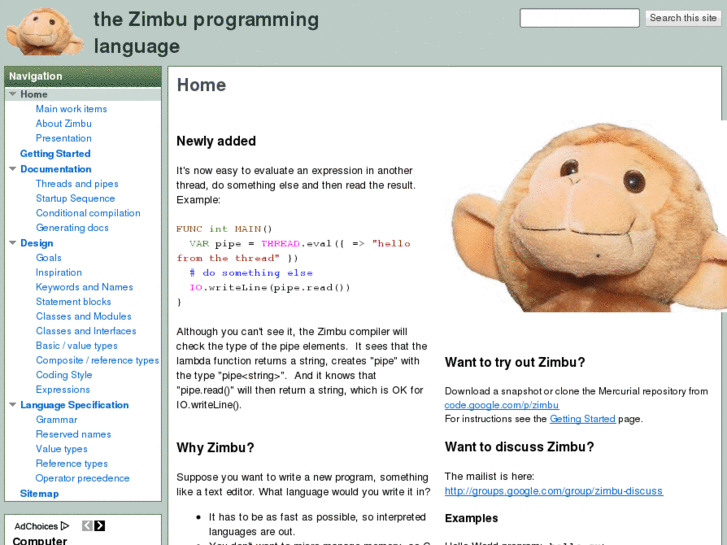Open the Inspiration page

[x=59, y=272]
